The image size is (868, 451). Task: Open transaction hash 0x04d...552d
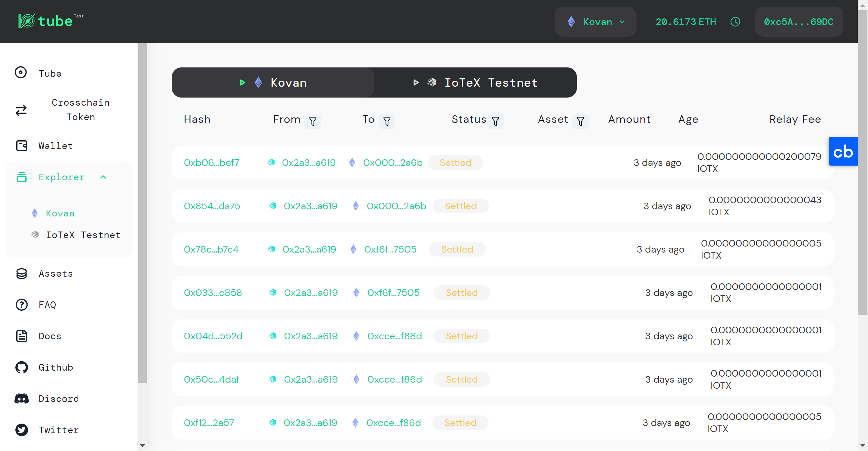213,336
